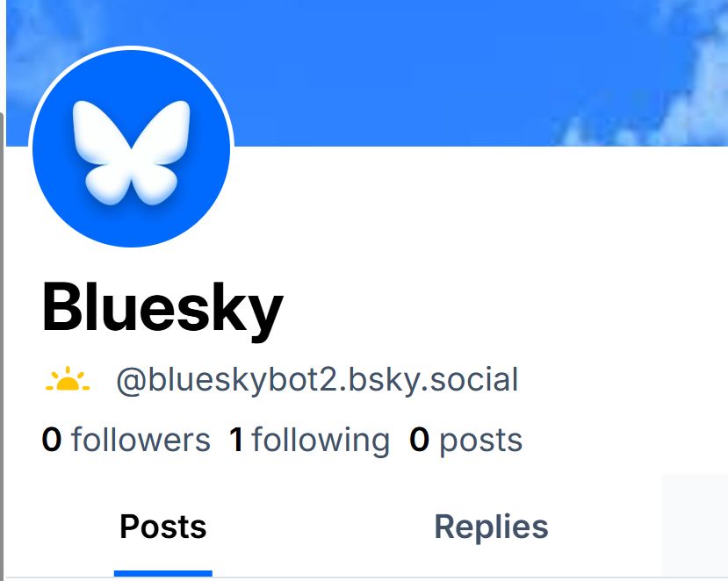
Task: Click the blue underline beneath Posts tab
Action: click(x=163, y=574)
